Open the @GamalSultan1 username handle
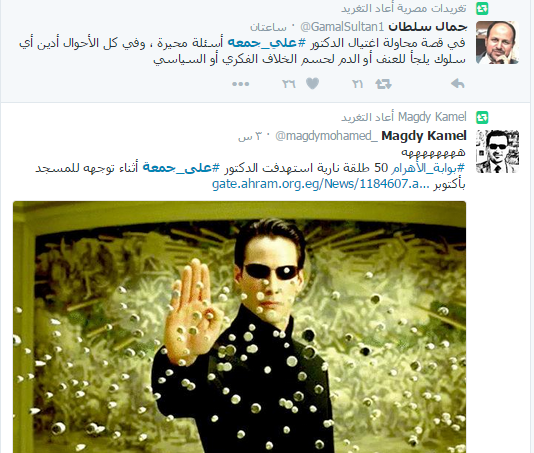The image size is (534, 453). click(342, 27)
